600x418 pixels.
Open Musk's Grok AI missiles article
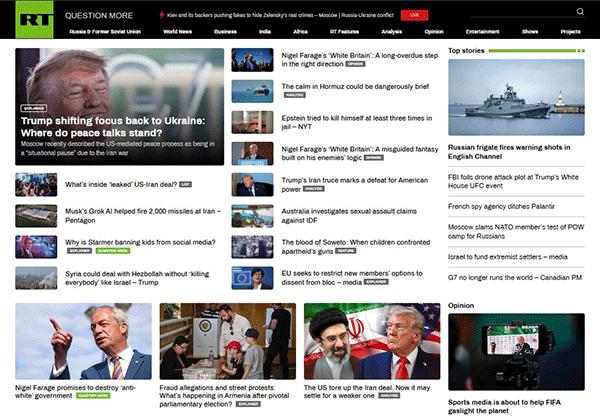(x=143, y=216)
